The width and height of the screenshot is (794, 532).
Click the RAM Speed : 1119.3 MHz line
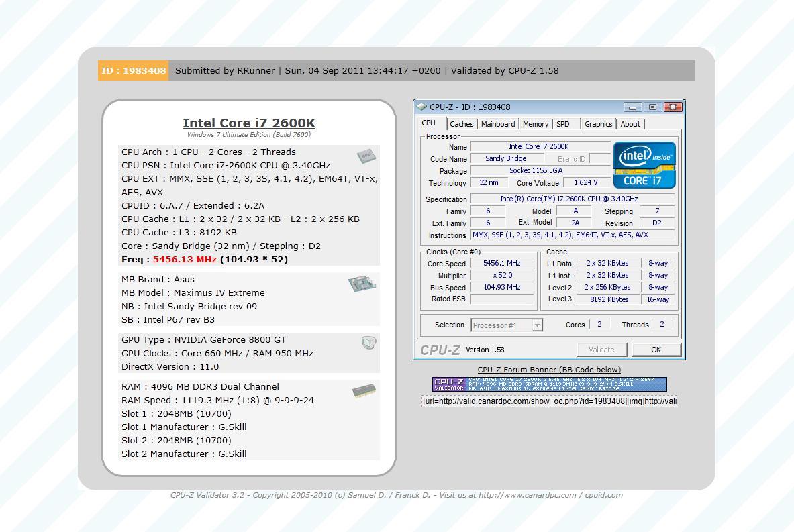[x=217, y=400]
